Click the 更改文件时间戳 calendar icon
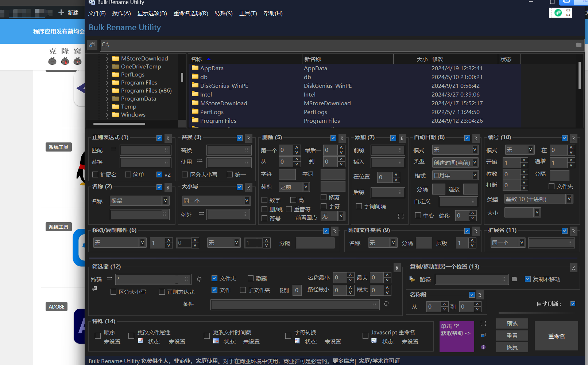The width and height of the screenshot is (588, 365). pyautogui.click(x=216, y=341)
